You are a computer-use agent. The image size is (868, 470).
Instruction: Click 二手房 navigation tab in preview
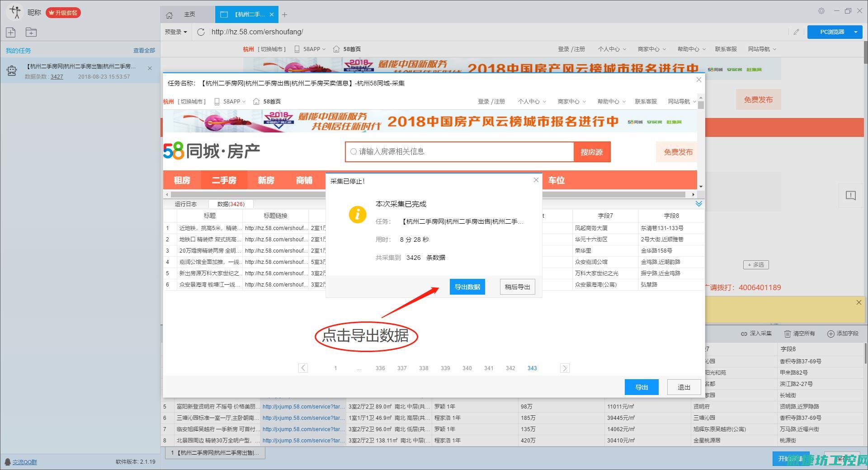pyautogui.click(x=224, y=180)
